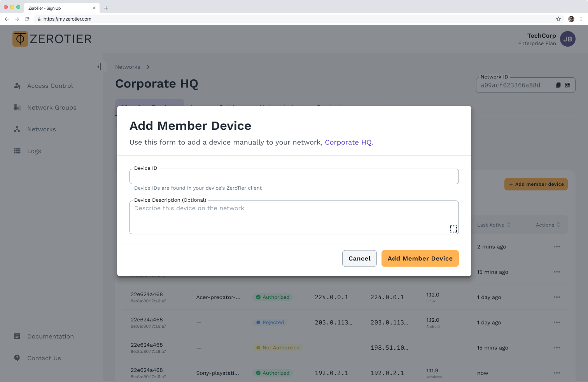588x382 pixels.
Task: Click the Network Groups building icon
Action: click(17, 107)
